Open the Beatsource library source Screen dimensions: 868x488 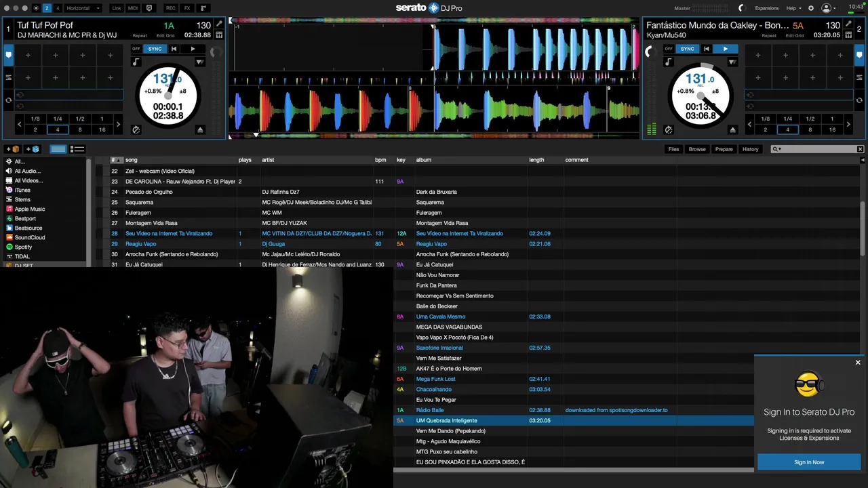point(28,228)
